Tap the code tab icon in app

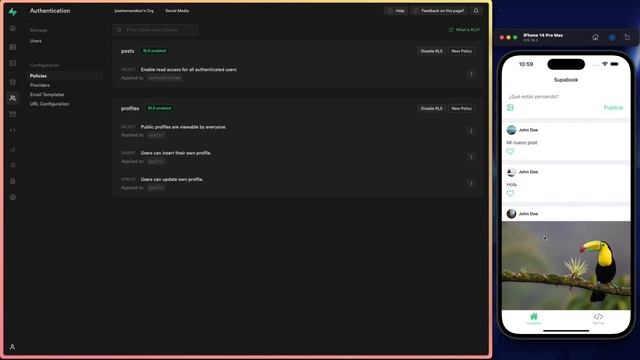point(598,318)
